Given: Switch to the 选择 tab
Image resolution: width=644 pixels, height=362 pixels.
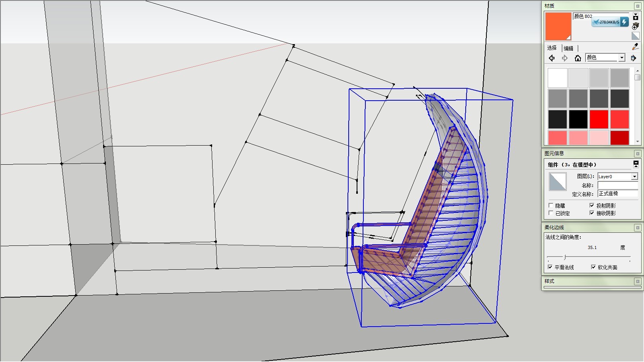Looking at the screenshot, I should pyautogui.click(x=552, y=48).
